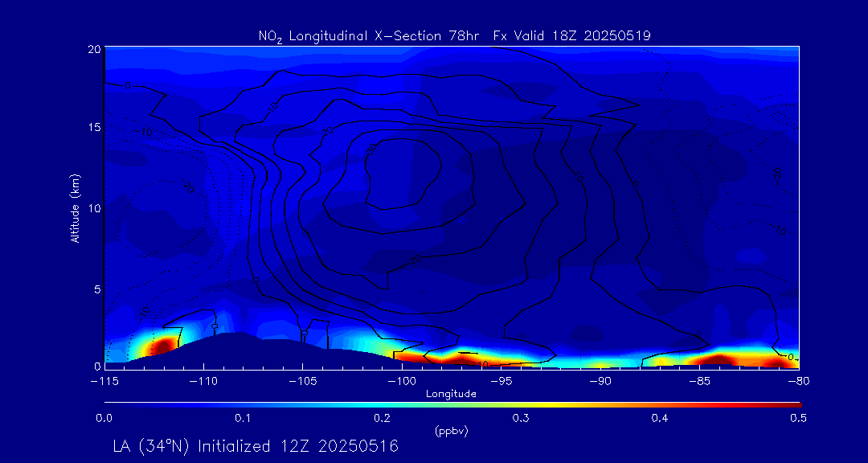
Task: Click the "Altitude (km)" y-axis label
Action: (x=75, y=208)
